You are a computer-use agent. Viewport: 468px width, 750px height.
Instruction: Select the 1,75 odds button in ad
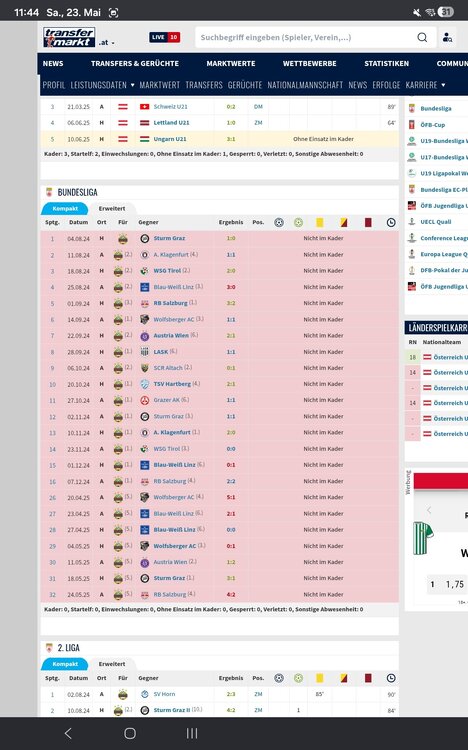coord(448,585)
